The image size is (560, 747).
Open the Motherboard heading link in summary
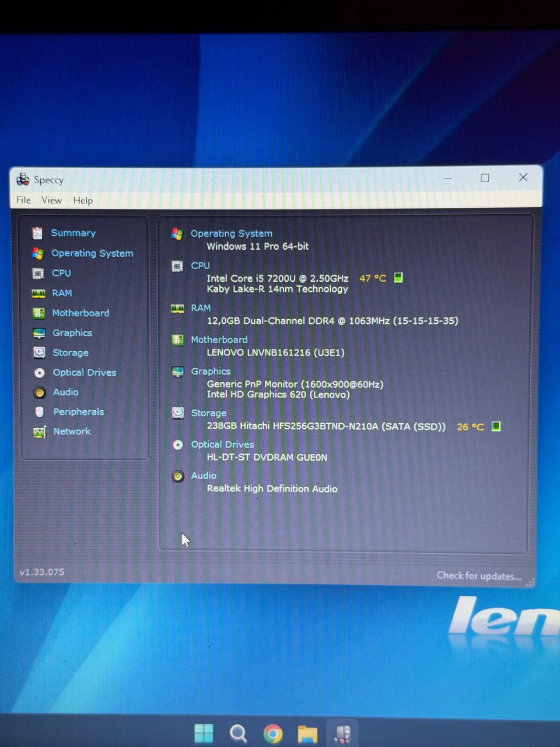point(219,340)
